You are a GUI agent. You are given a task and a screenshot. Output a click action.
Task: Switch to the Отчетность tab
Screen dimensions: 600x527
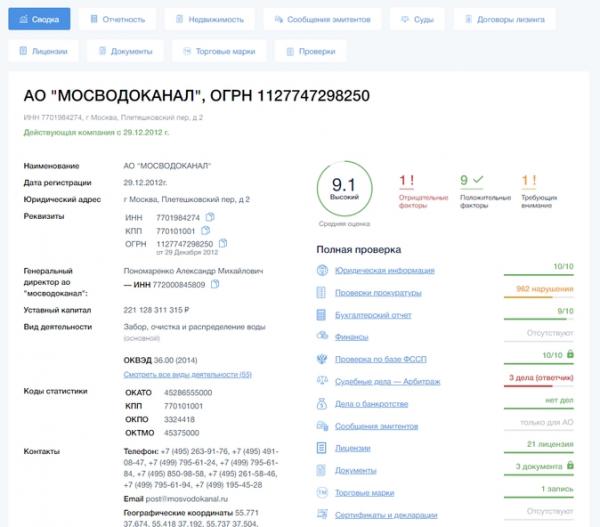[x=117, y=19]
